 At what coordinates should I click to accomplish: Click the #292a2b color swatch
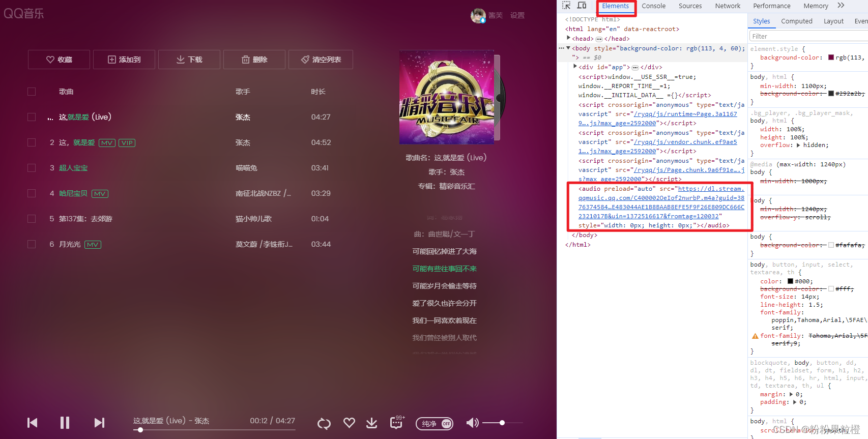[x=831, y=94]
